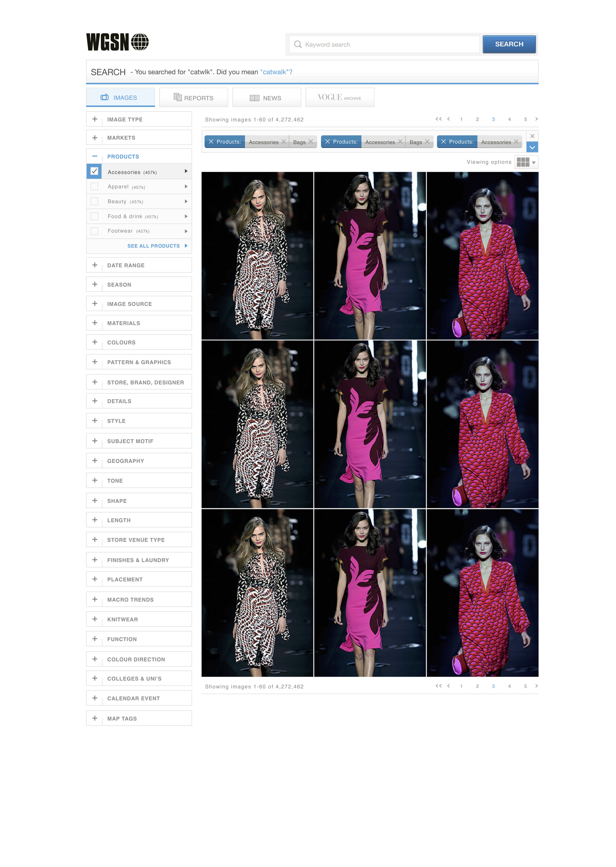Check the Food & drink checkbox

point(94,216)
